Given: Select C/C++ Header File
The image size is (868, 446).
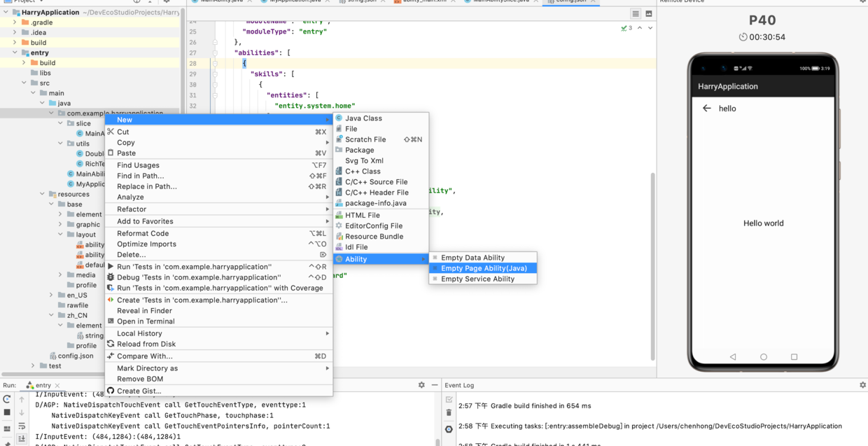Looking at the screenshot, I should 381,193.
